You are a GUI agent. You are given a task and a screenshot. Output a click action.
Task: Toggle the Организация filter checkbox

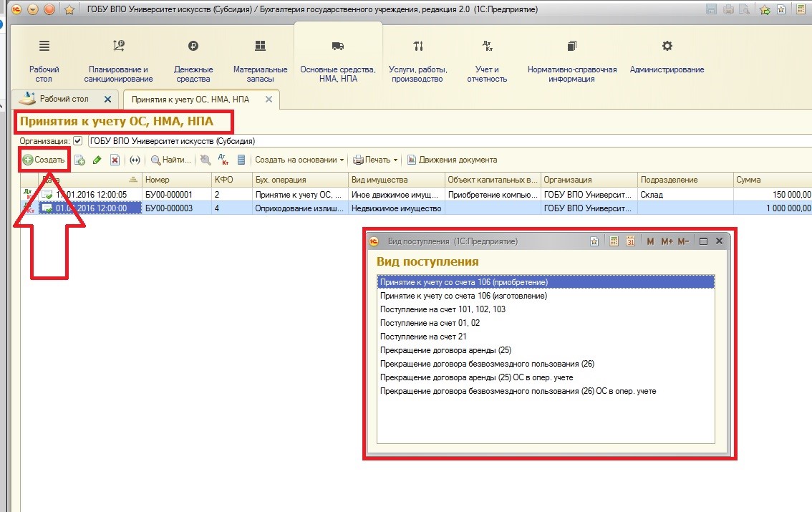coord(77,141)
